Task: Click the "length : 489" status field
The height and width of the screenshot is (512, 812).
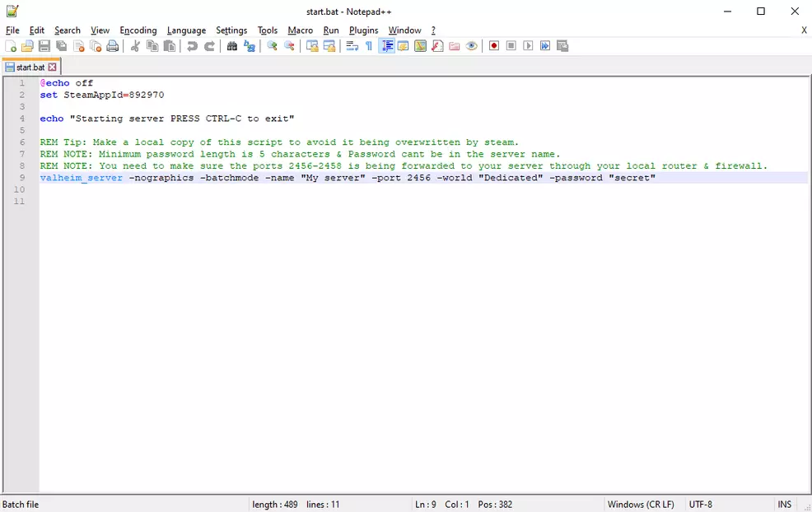Action: pos(275,505)
